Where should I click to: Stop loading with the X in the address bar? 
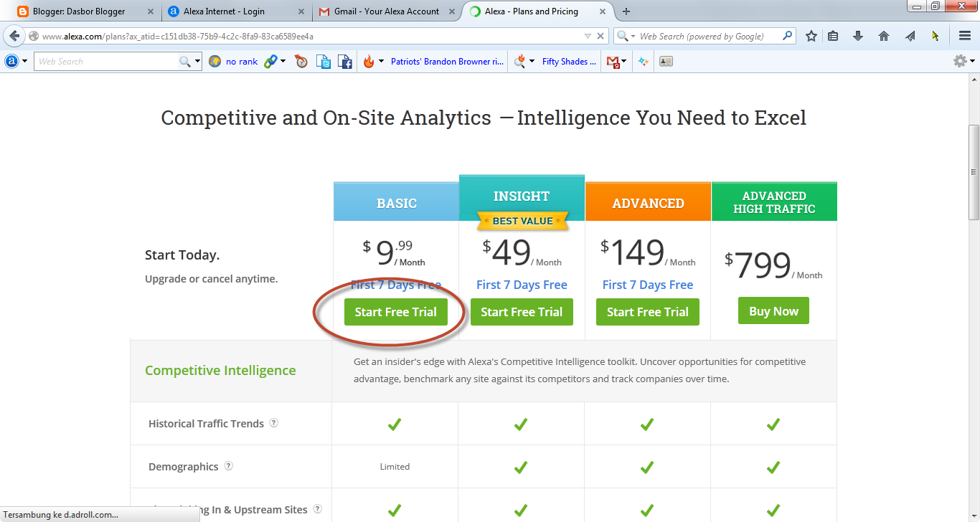tap(601, 36)
